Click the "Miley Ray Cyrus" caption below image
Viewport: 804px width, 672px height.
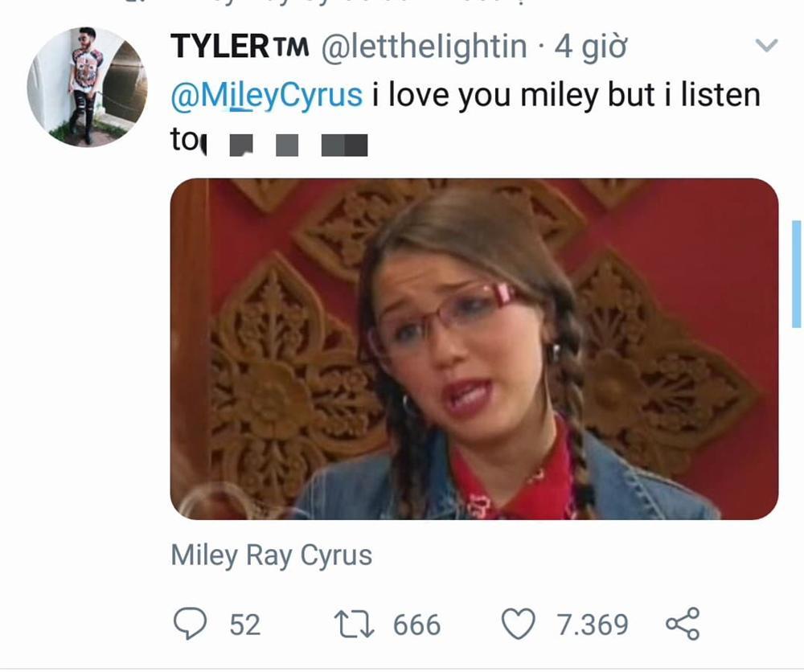point(271,555)
